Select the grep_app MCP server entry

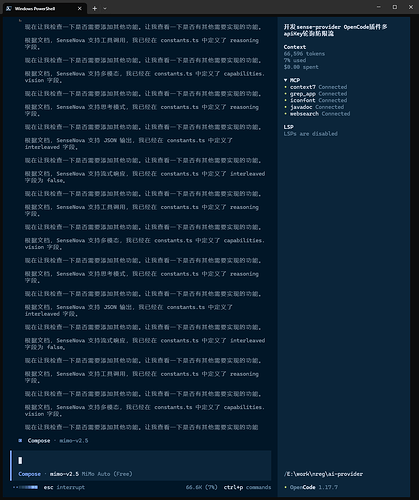[x=315, y=94]
